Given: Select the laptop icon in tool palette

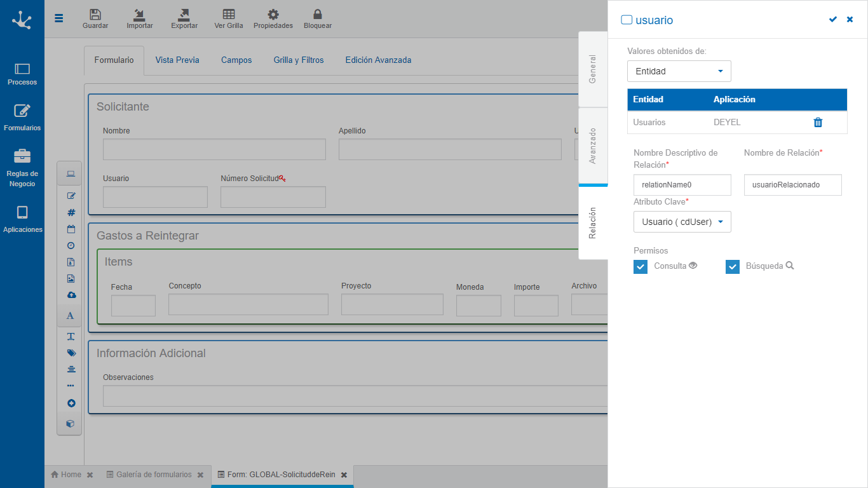Looking at the screenshot, I should tap(71, 174).
